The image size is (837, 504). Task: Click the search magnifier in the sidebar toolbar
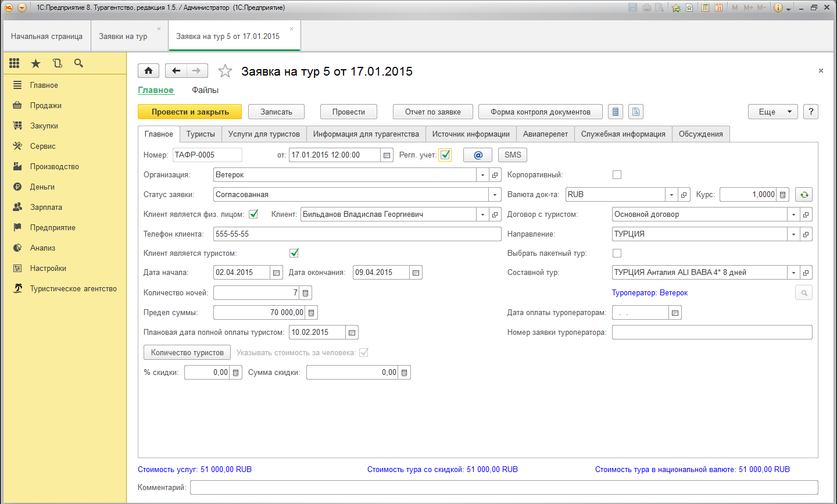click(x=79, y=63)
